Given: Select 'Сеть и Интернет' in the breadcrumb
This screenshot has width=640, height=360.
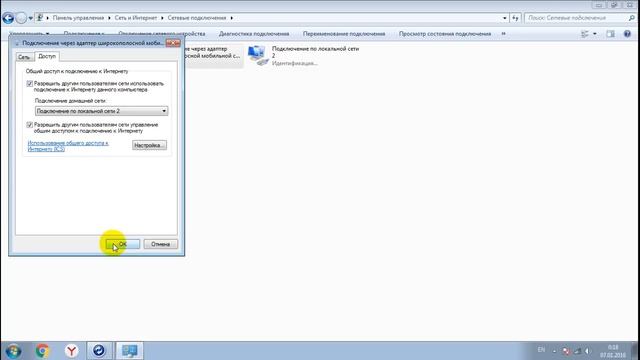Looking at the screenshot, I should coord(136,18).
